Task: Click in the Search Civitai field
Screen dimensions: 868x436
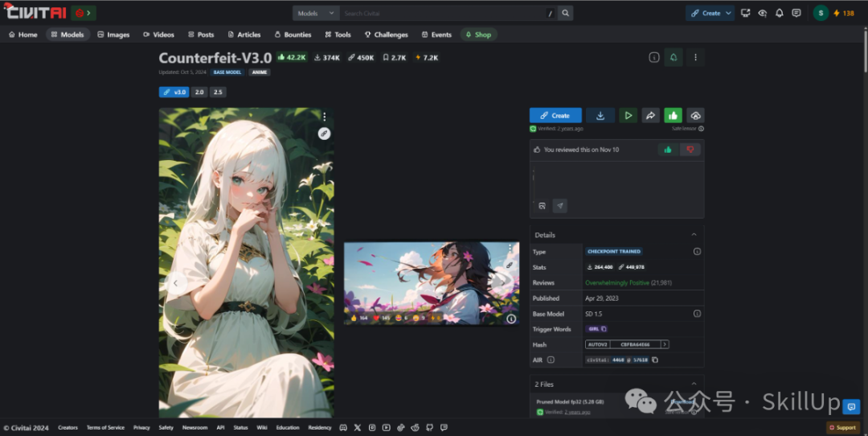Action: click(443, 14)
